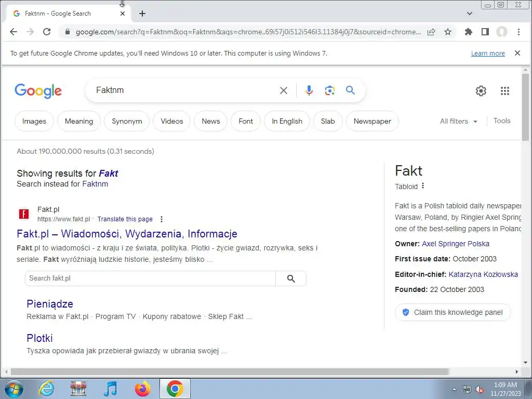Toggle the Chrome side panel icon

[485, 32]
